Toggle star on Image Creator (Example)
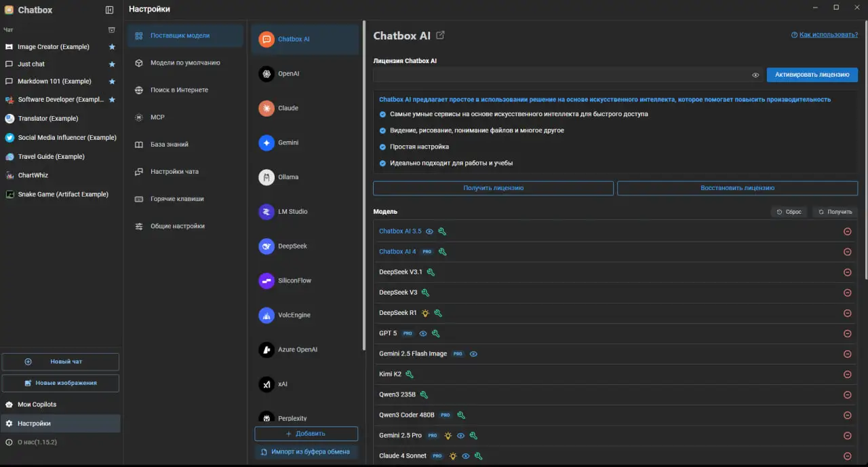 click(x=112, y=47)
